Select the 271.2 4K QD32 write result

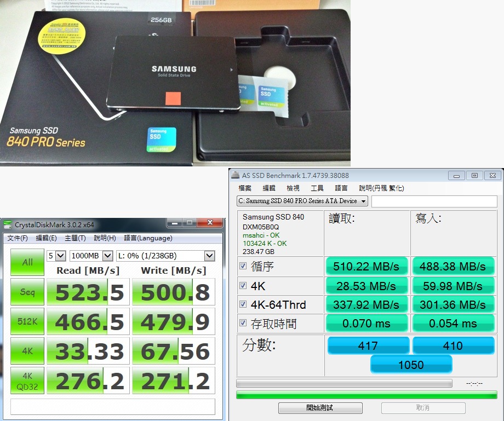point(174,380)
